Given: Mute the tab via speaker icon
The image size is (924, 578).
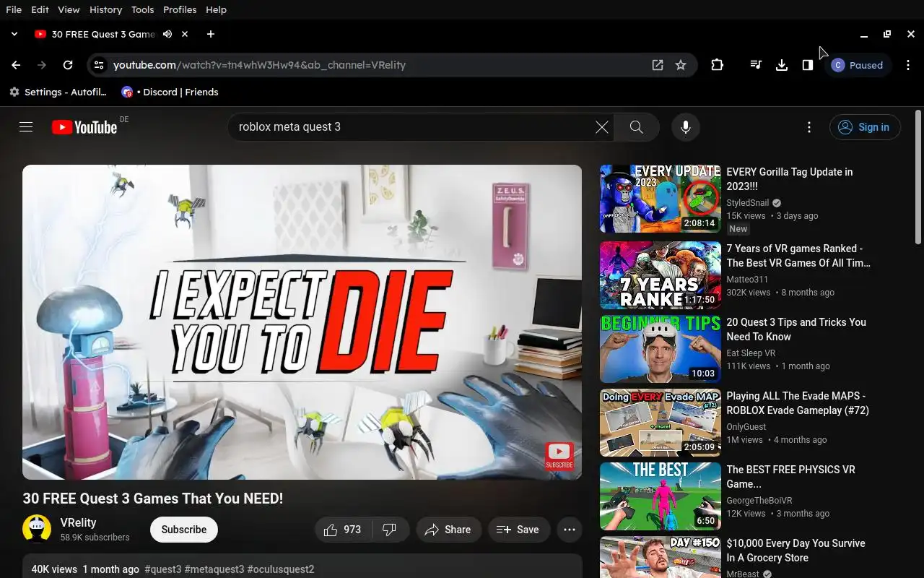Looking at the screenshot, I should (x=167, y=34).
